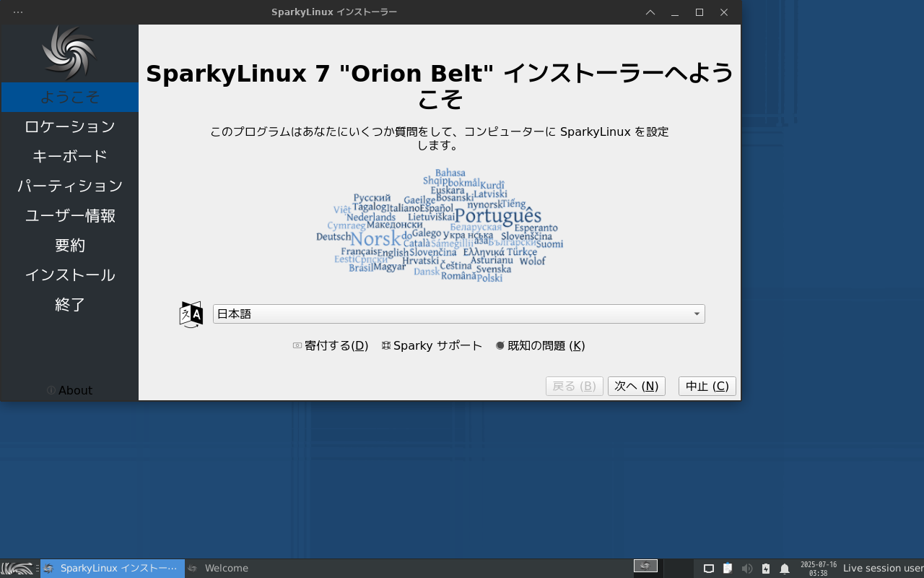Select the ようこそ step in the sidebar
Image resolution: width=924 pixels, height=578 pixels.
click(x=70, y=98)
